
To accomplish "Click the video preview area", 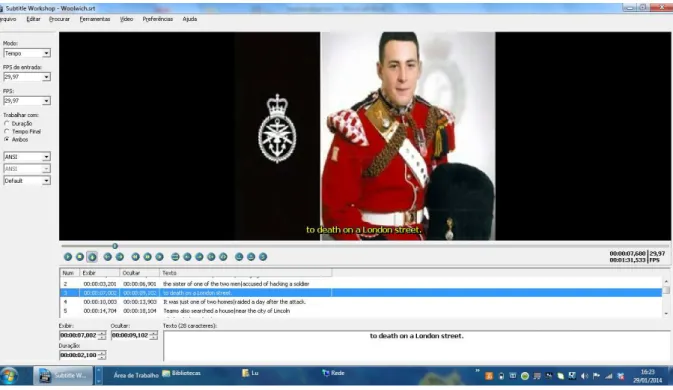I will 365,136.
